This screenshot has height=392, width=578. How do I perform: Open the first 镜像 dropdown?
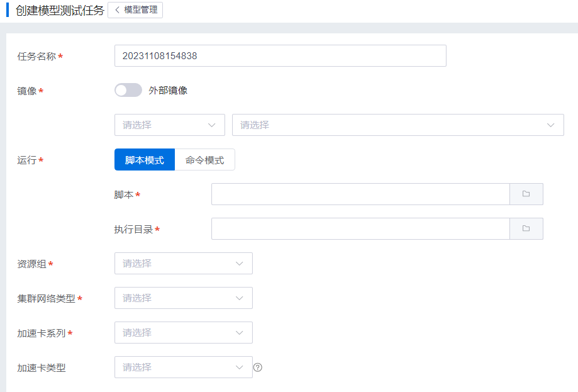(169, 125)
